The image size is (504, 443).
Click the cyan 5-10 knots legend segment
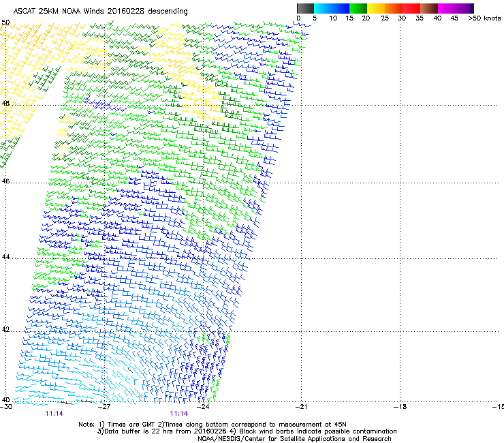pyautogui.click(x=323, y=8)
